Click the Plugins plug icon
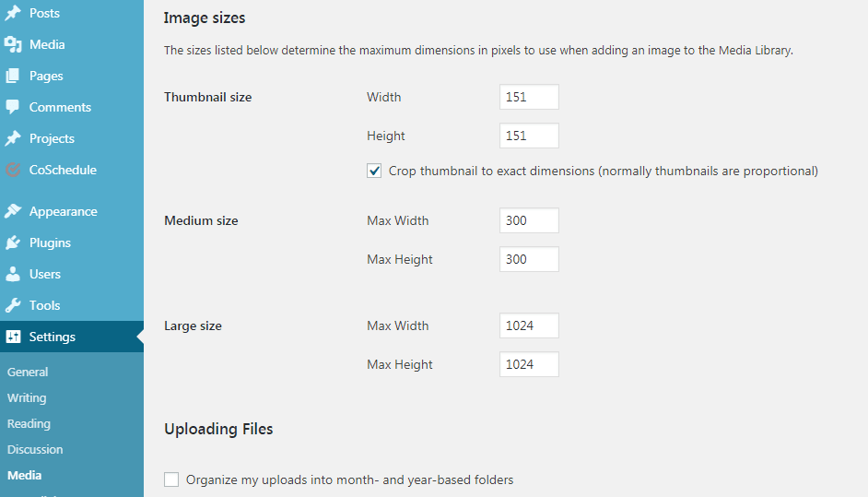Image resolution: width=868 pixels, height=497 pixels. tap(13, 243)
